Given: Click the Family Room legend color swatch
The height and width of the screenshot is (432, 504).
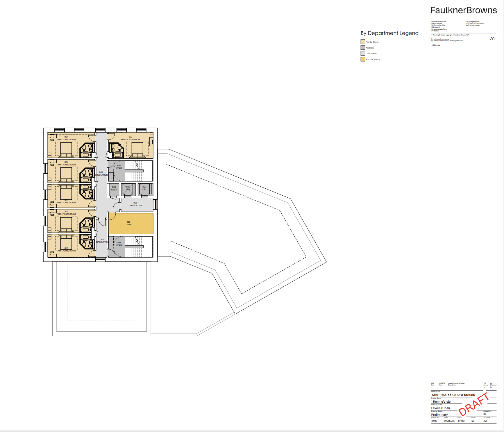Looking at the screenshot, I should [363, 42].
